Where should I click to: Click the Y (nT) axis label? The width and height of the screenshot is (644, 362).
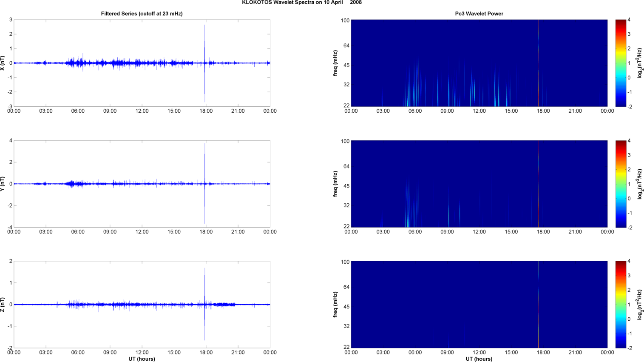pyautogui.click(x=3, y=184)
